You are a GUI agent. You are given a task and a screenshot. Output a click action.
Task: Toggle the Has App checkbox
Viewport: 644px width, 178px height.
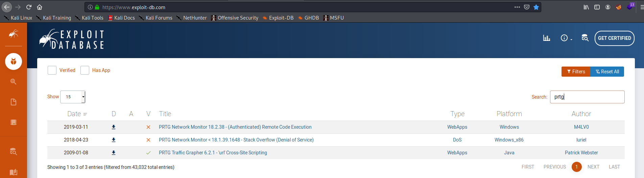[x=85, y=70]
